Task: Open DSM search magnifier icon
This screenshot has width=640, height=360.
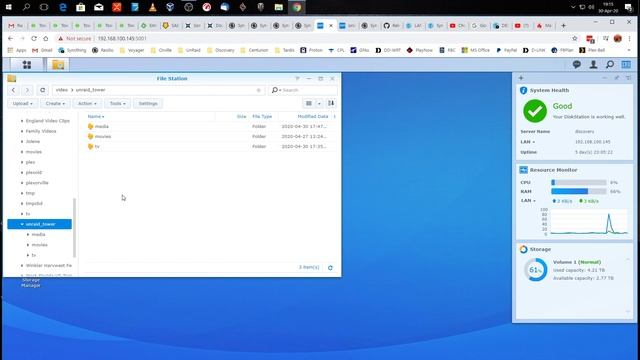Action: [609, 64]
